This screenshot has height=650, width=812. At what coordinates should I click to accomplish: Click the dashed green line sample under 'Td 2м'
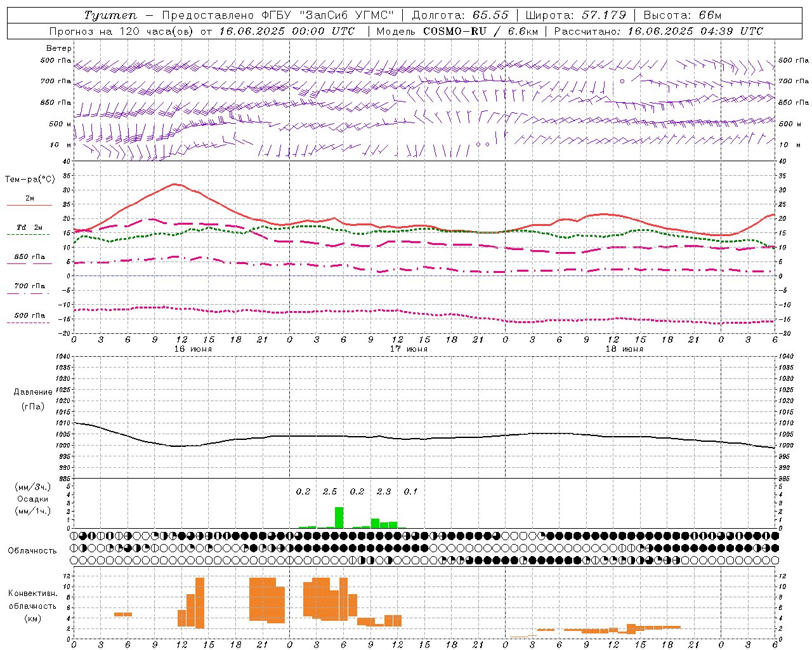coord(28,235)
